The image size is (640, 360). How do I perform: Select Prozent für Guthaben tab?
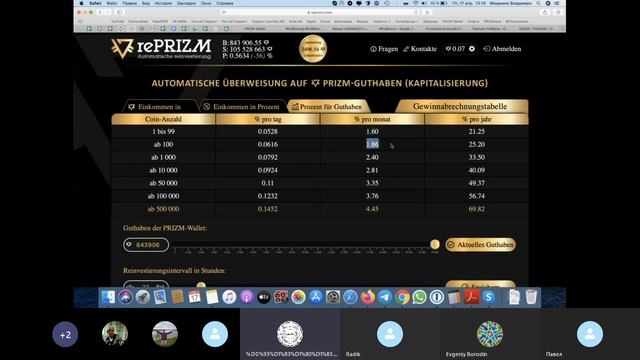click(x=328, y=107)
